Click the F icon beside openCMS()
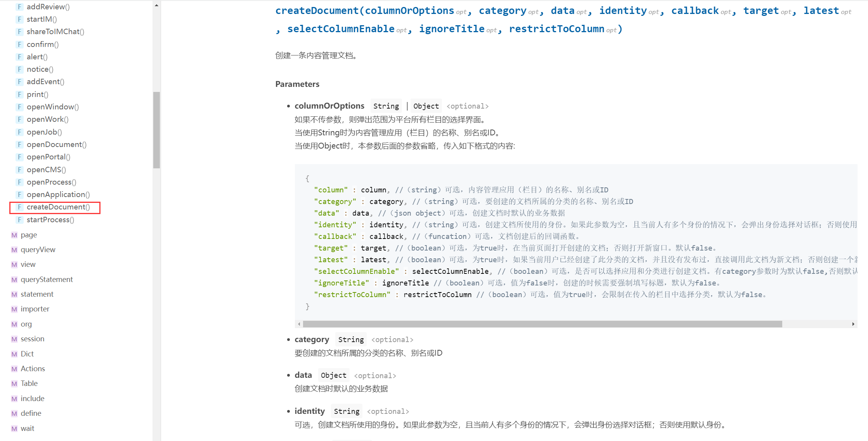The width and height of the screenshot is (868, 441). click(19, 169)
